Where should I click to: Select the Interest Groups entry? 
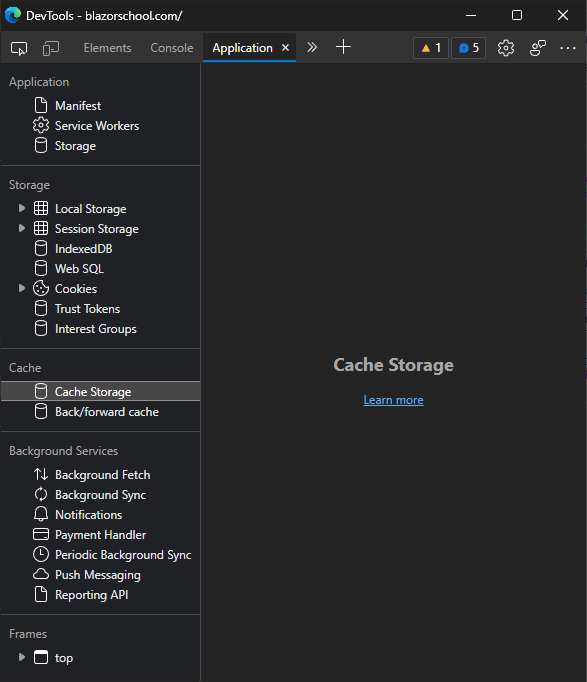[96, 329]
